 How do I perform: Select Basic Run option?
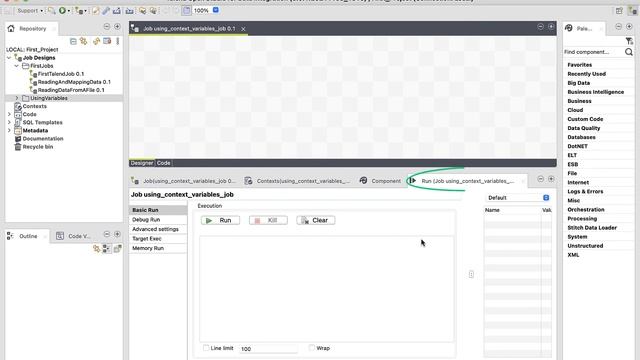coord(158,210)
